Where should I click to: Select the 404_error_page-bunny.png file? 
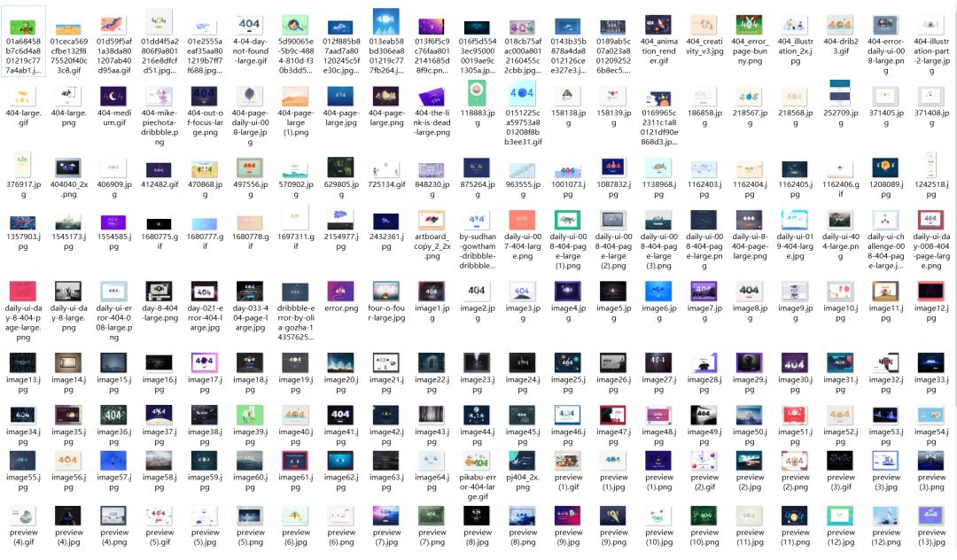pyautogui.click(x=749, y=25)
